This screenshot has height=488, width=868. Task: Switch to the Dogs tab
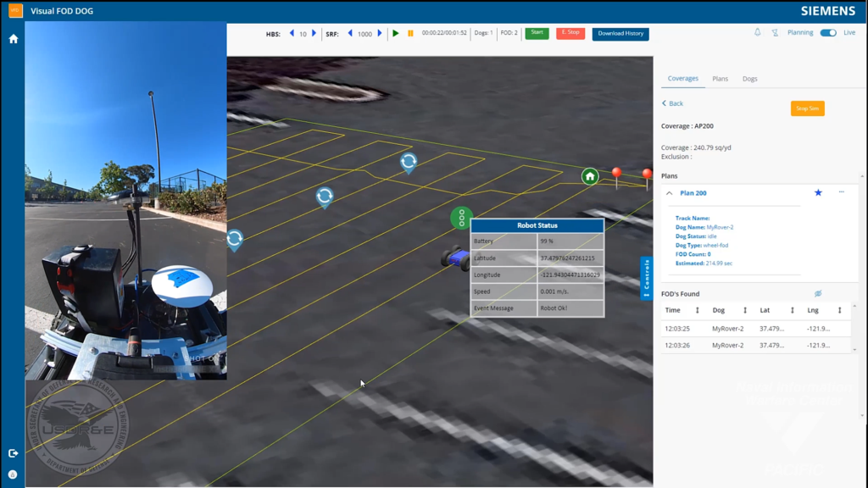(x=750, y=79)
